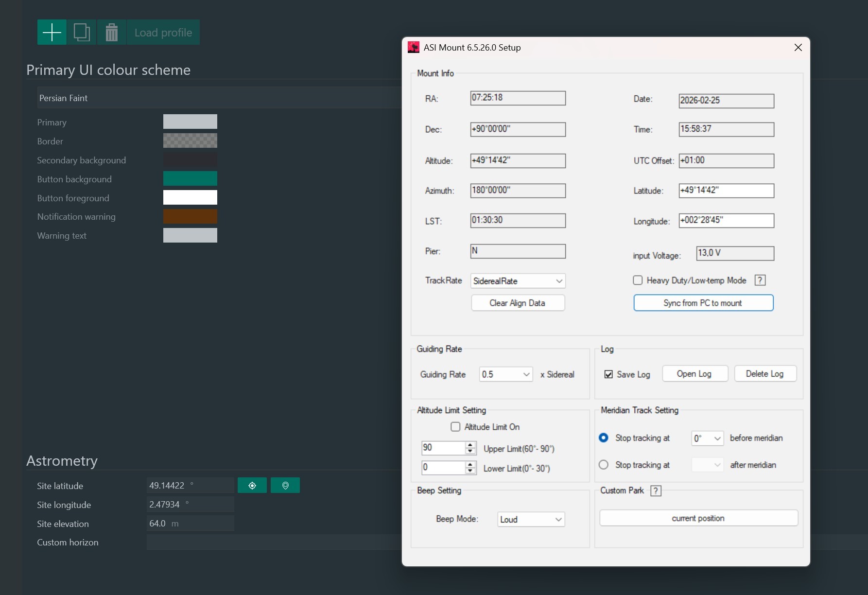
Task: Select Stop tracking after meridian radio button
Action: click(x=604, y=465)
